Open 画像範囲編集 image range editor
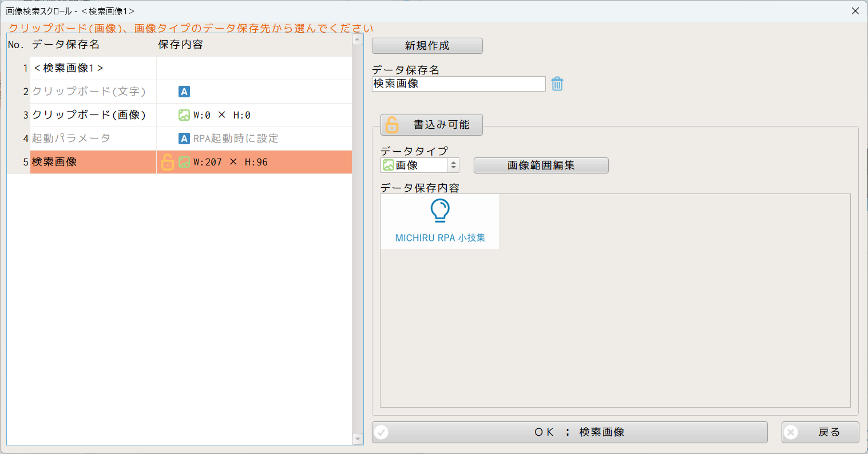The image size is (868, 454). 541,165
